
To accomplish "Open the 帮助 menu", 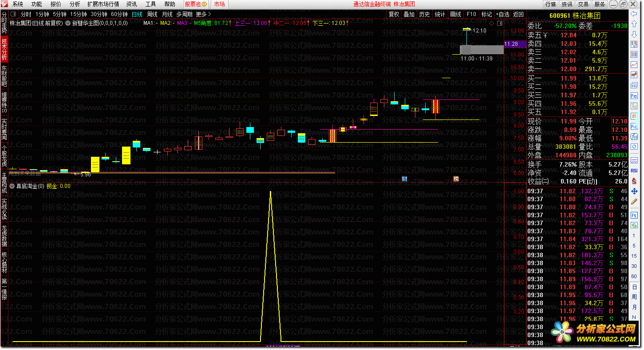I will coord(170,4).
